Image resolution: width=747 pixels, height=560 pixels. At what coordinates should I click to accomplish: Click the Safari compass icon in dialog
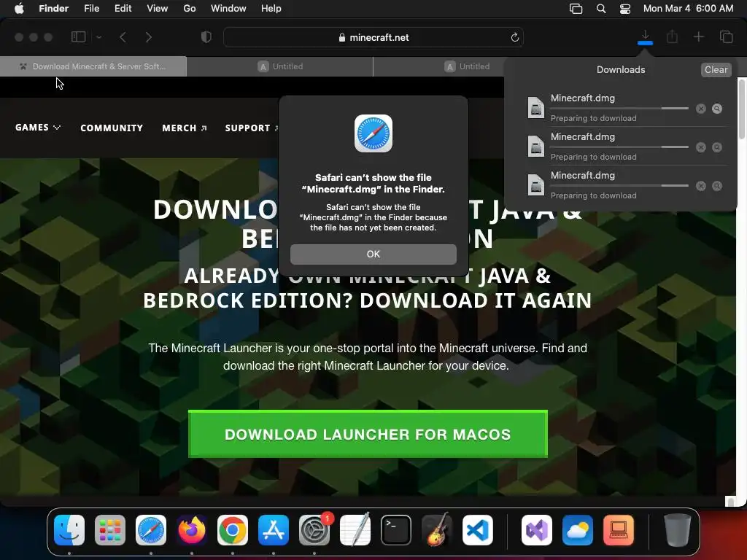click(x=373, y=133)
